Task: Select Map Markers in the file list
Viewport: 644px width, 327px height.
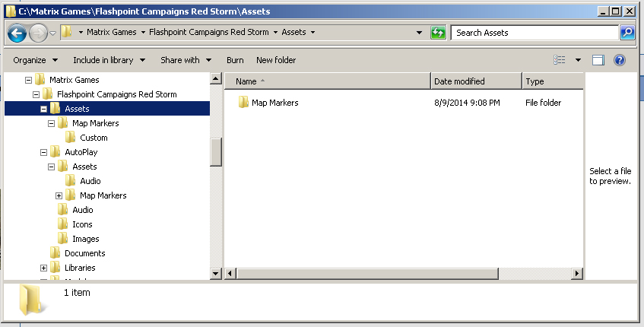Action: click(x=274, y=103)
